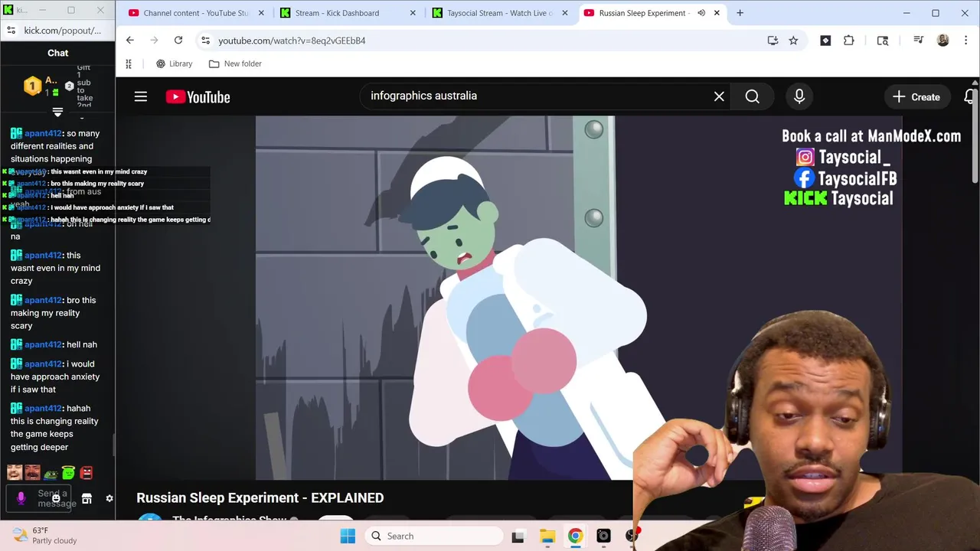Open the dark square tag extension
980x551 pixels.
pos(825,41)
